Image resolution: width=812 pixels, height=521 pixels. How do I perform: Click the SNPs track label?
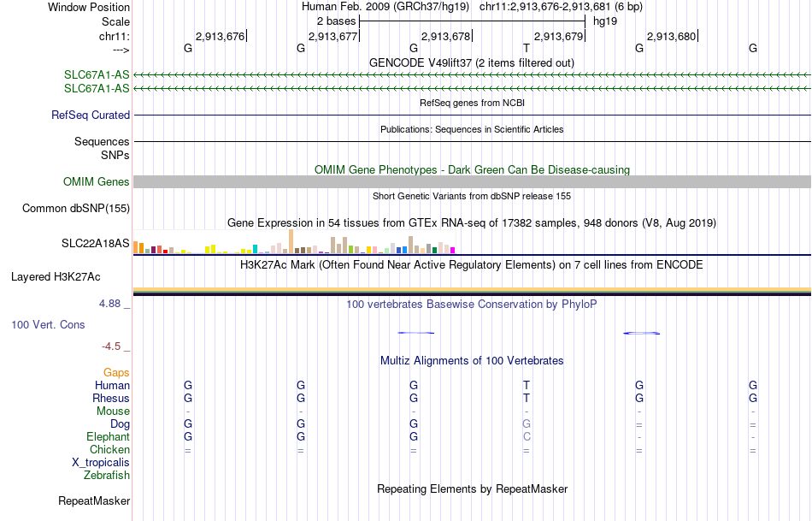(115, 155)
